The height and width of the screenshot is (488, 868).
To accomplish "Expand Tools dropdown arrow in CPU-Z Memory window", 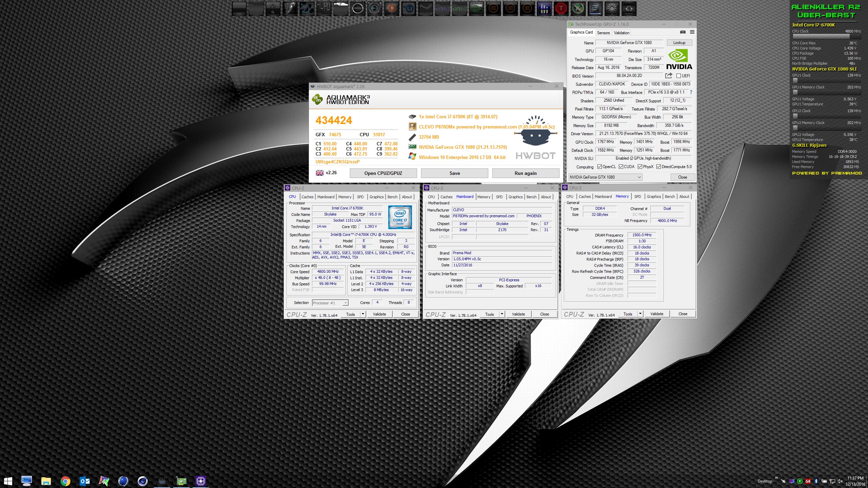I will point(640,314).
